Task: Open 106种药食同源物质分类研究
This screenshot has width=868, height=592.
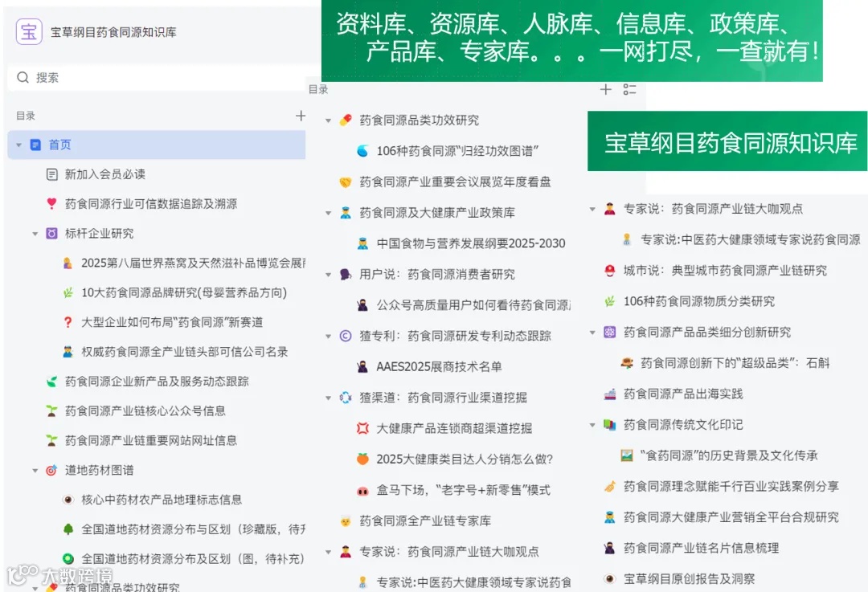Action: point(699,301)
